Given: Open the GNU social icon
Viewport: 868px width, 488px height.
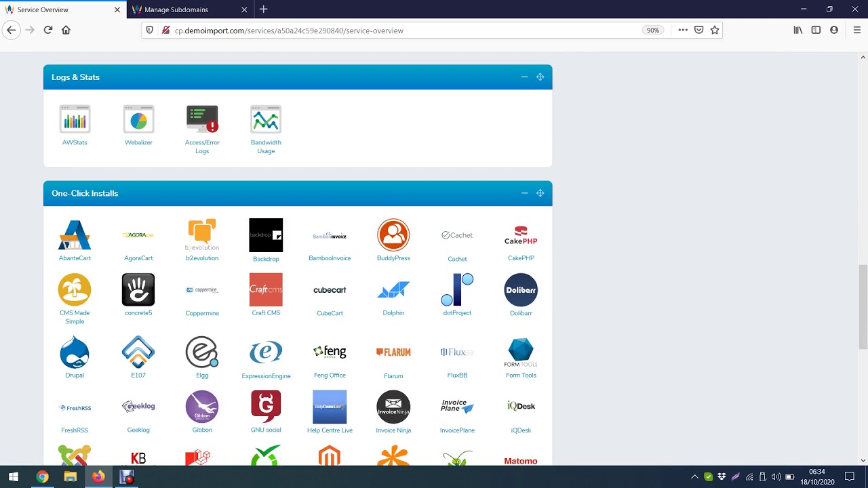Looking at the screenshot, I should point(266,407).
